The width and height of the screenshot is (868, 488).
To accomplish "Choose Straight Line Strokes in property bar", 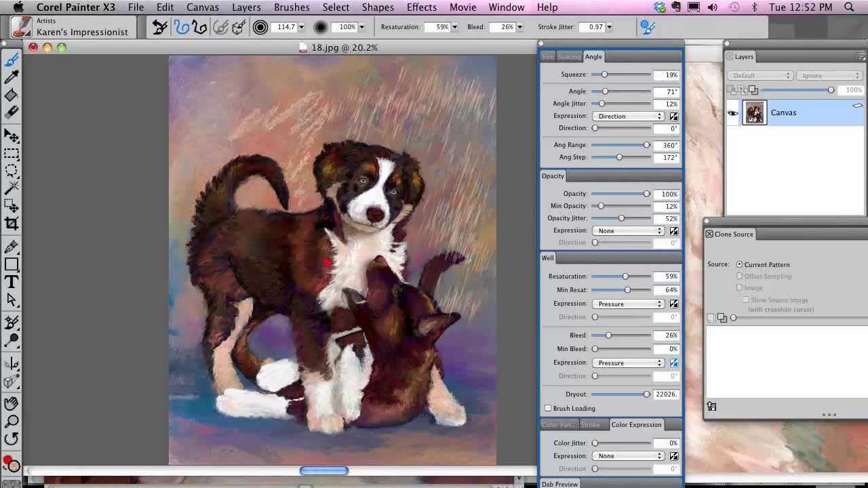I will 199,27.
